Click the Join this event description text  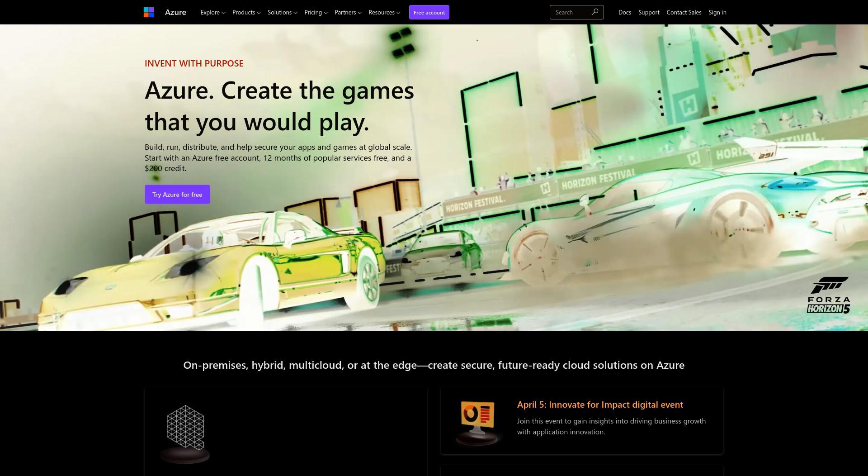click(611, 426)
